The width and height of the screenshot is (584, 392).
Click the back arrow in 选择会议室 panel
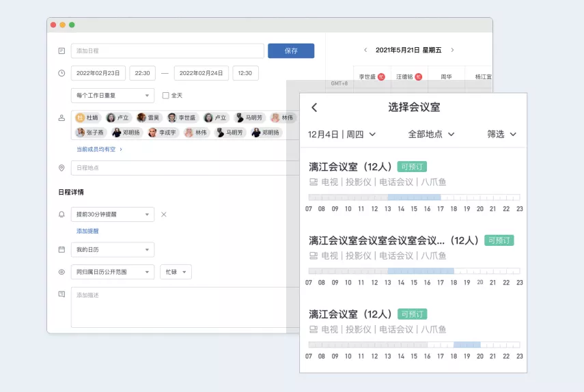[x=314, y=108]
